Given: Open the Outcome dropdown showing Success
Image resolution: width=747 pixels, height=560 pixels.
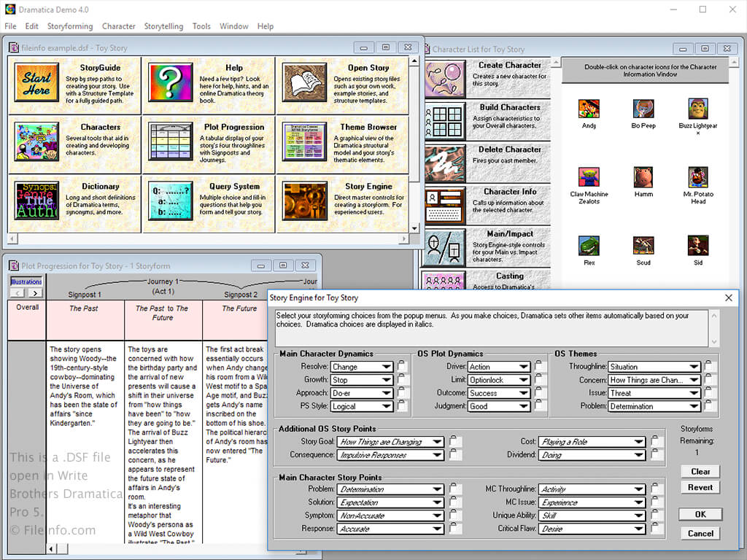Looking at the screenshot, I should [x=498, y=393].
